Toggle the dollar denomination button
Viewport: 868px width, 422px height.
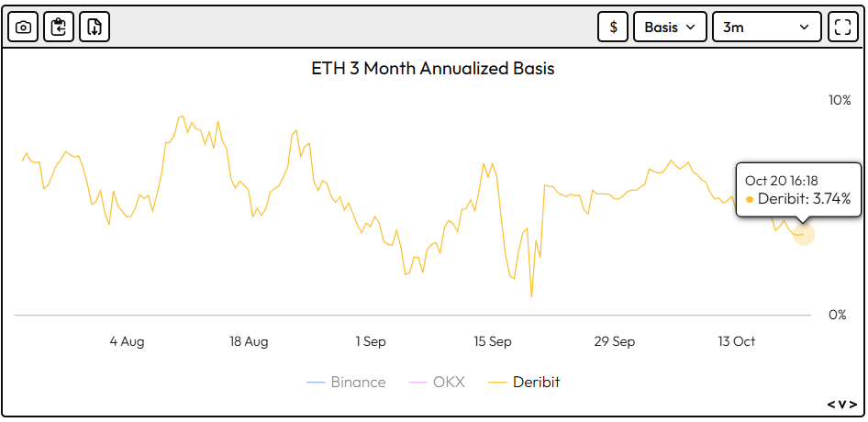pyautogui.click(x=613, y=27)
